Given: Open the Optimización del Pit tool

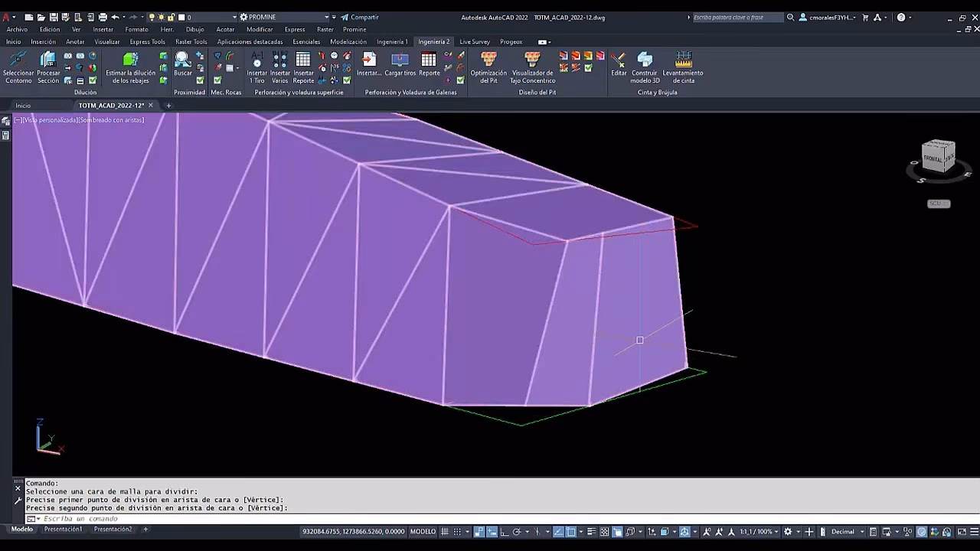Looking at the screenshot, I should (x=488, y=69).
